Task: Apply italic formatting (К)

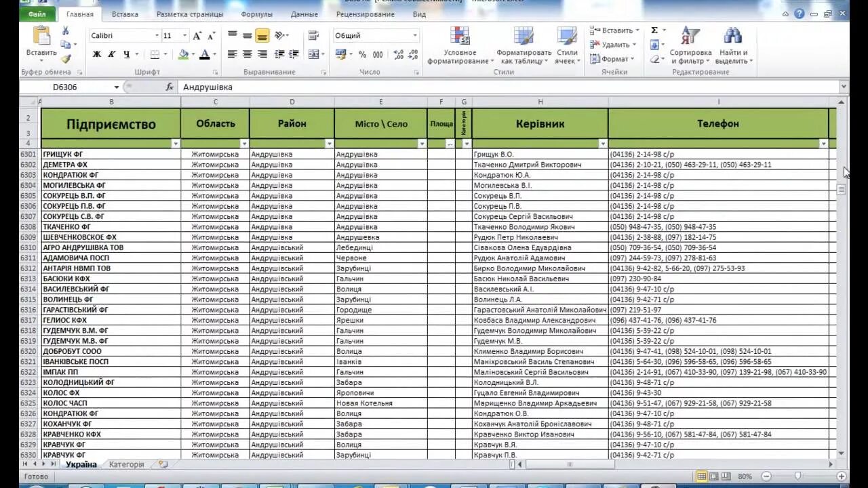Action: pyautogui.click(x=112, y=54)
